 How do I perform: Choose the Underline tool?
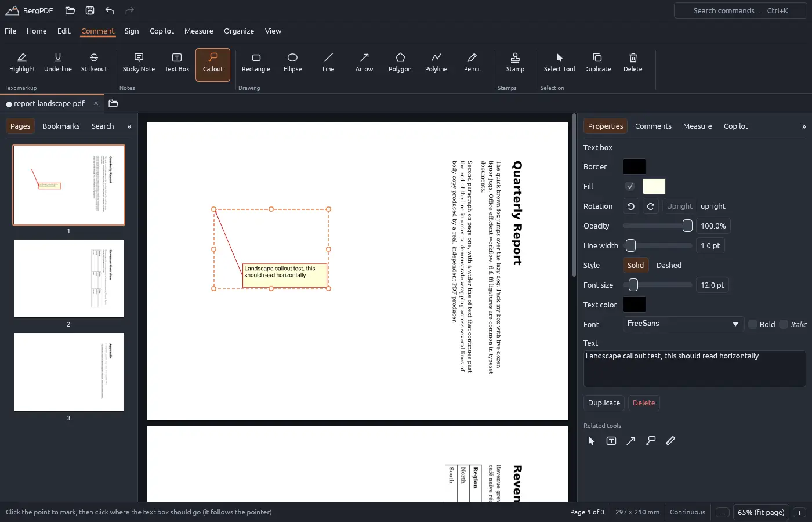(x=58, y=64)
